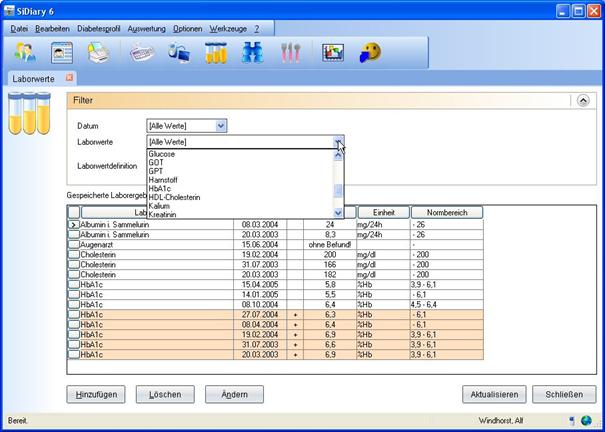This screenshot has height=432, width=605.
Task: Click the SiDiary 6 title bar app icon
Action: click(9, 11)
